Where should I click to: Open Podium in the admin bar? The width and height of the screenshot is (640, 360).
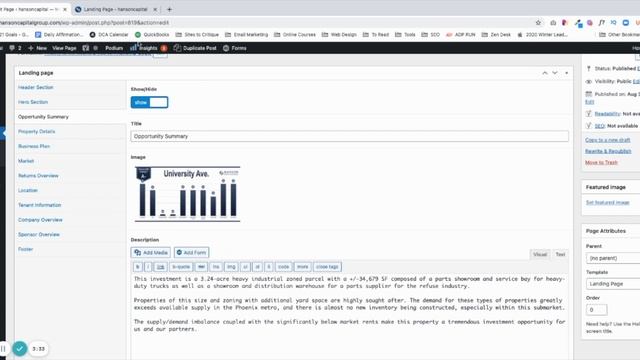coord(114,48)
